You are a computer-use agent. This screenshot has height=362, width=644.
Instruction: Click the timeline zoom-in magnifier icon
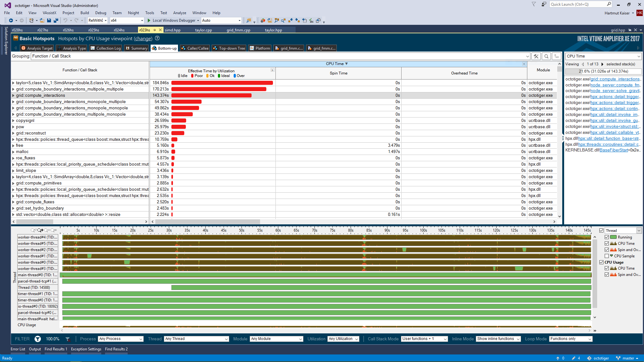pyautogui.click(x=41, y=230)
